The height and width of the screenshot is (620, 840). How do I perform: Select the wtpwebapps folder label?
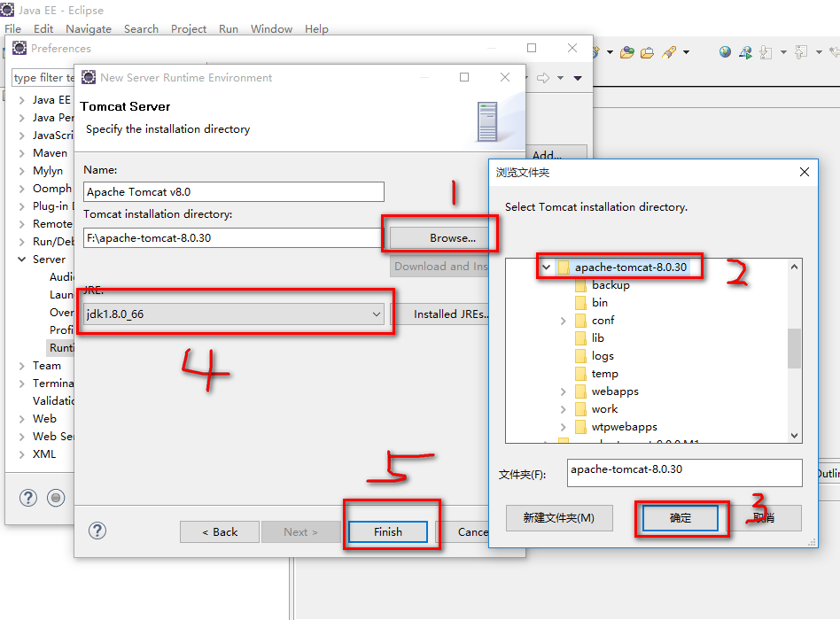tap(624, 427)
